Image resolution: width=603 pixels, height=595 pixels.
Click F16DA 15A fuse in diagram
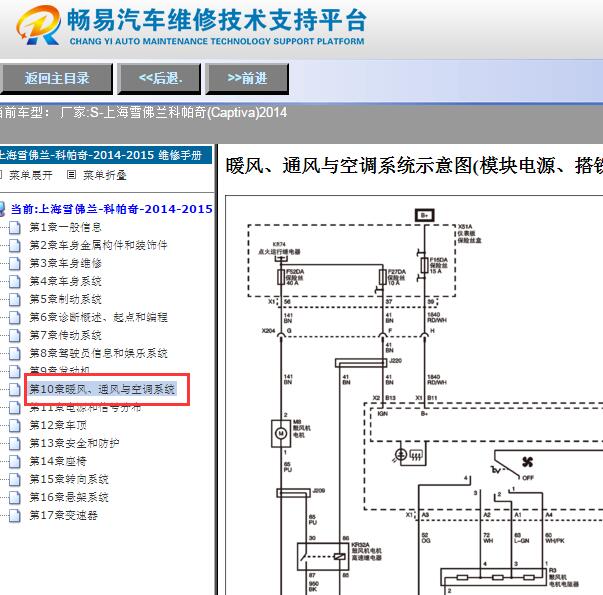425,265
